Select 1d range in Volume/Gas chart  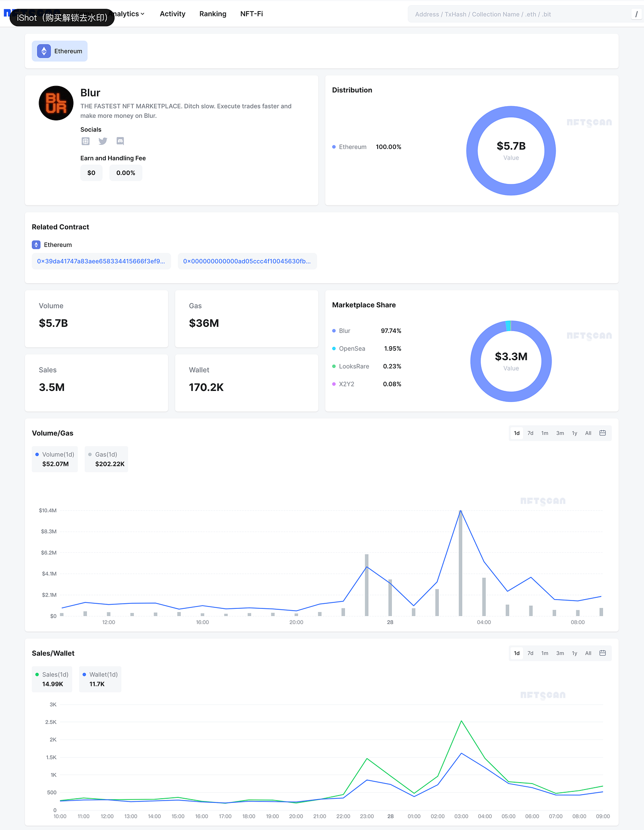517,433
